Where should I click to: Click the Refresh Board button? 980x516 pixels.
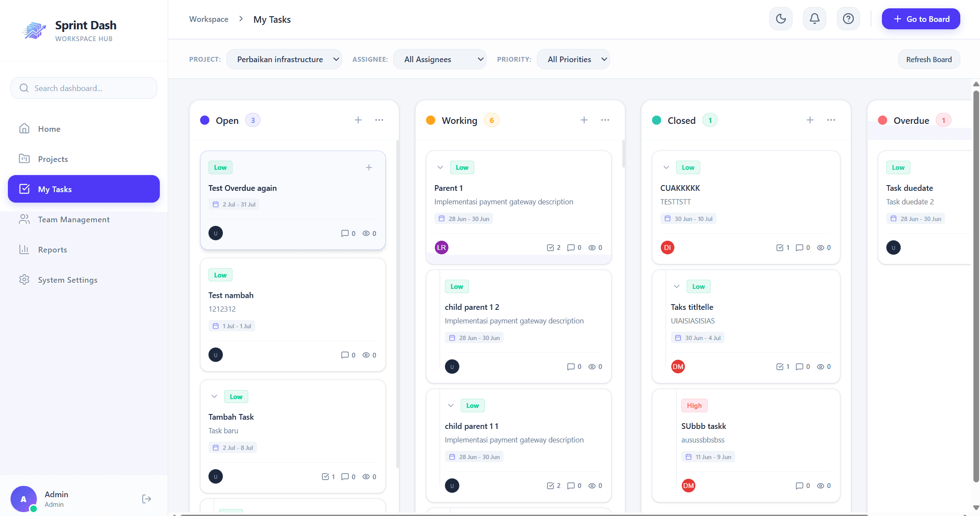pyautogui.click(x=929, y=59)
